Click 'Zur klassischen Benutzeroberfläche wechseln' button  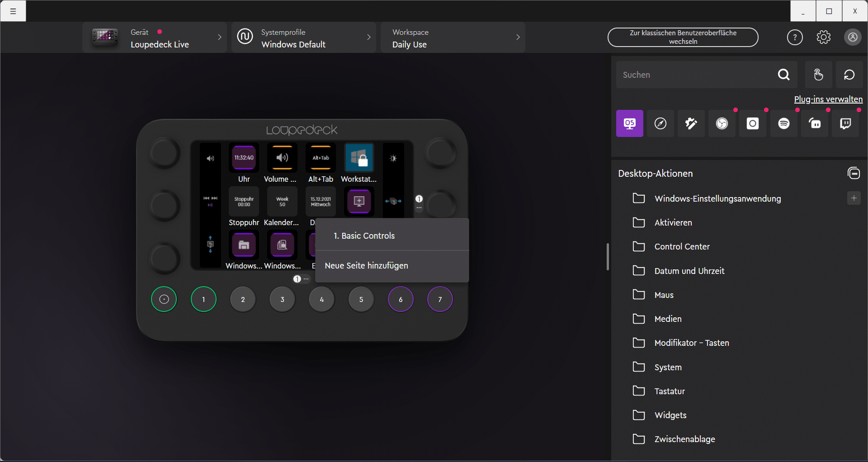(683, 37)
